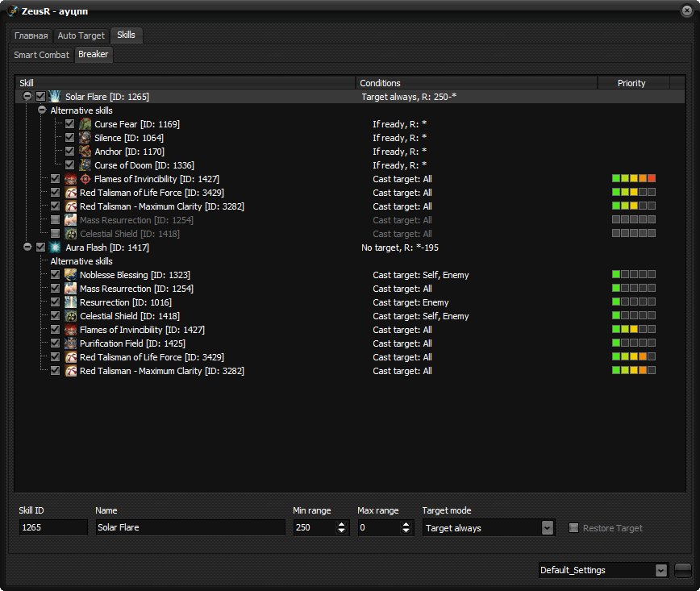Collapse Alternative skills under Solar Flare
The image size is (700, 591).
pyautogui.click(x=42, y=110)
